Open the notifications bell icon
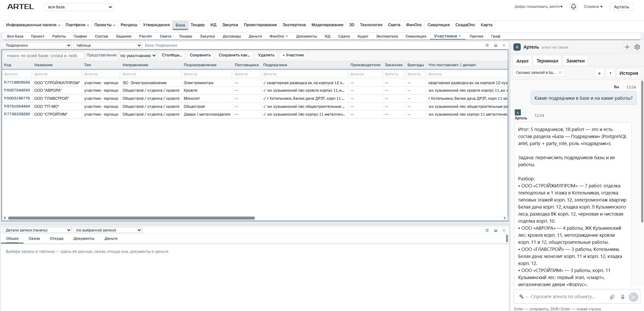The width and height of the screenshot is (644, 311). coord(574,7)
